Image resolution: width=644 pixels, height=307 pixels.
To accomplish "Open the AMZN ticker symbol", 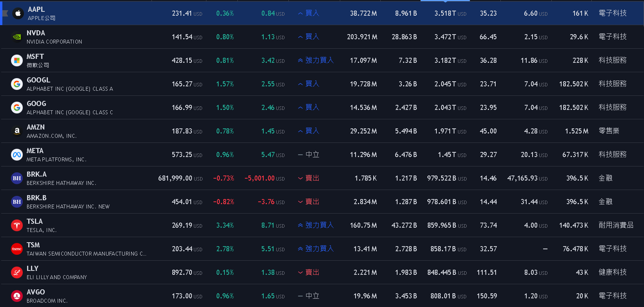I will pos(36,127).
